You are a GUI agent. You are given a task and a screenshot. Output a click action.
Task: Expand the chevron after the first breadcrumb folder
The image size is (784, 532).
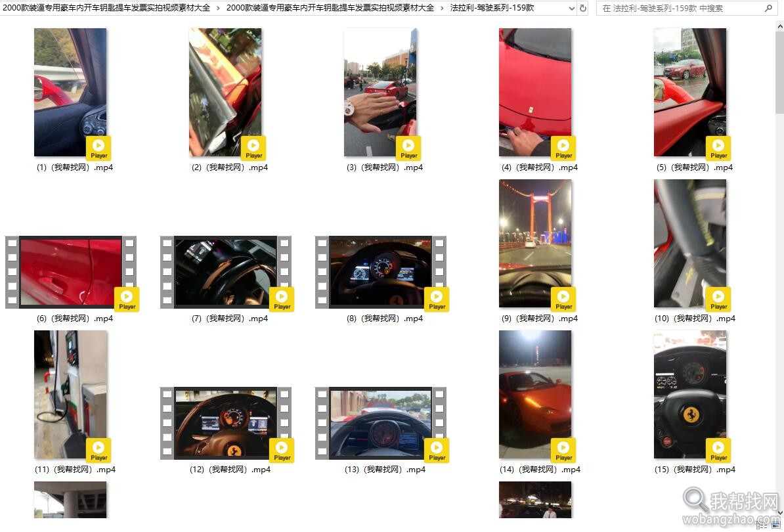point(219,8)
